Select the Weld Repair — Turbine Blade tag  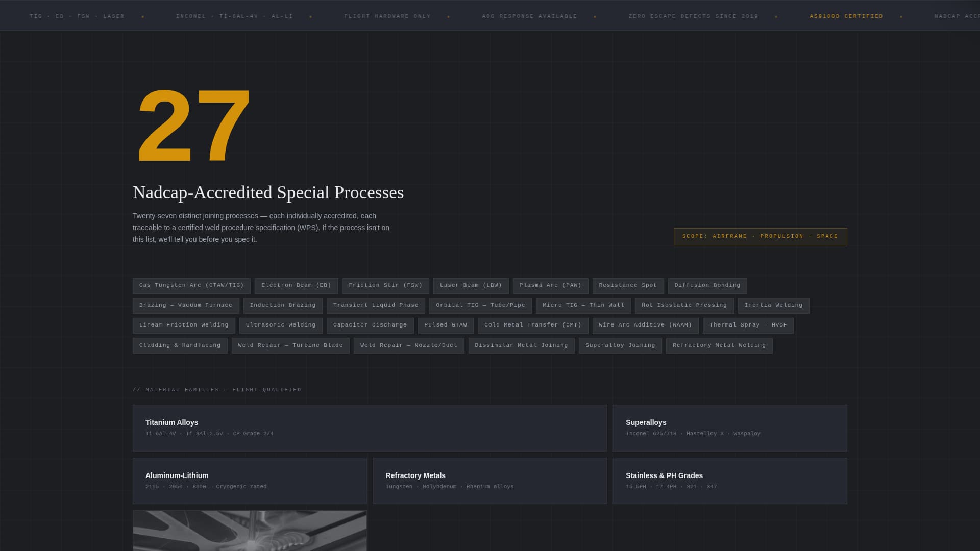[290, 345]
